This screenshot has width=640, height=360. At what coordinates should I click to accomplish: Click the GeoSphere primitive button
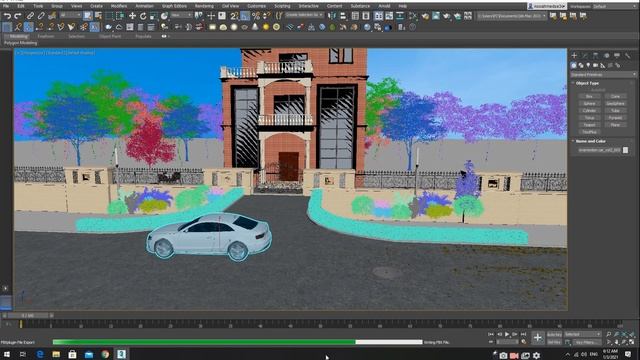pyautogui.click(x=615, y=104)
